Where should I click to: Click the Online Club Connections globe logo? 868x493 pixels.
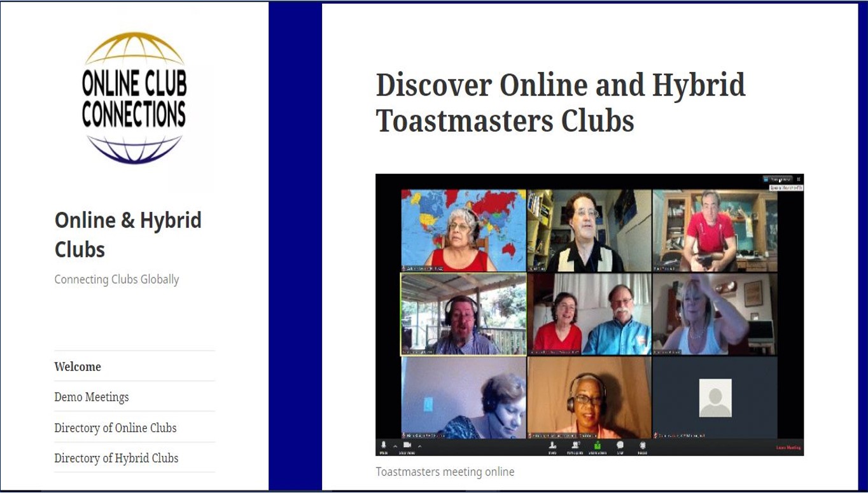point(134,98)
